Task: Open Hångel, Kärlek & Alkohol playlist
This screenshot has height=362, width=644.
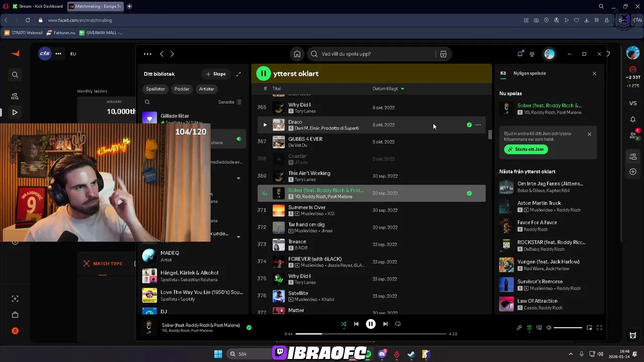Action: (194, 276)
